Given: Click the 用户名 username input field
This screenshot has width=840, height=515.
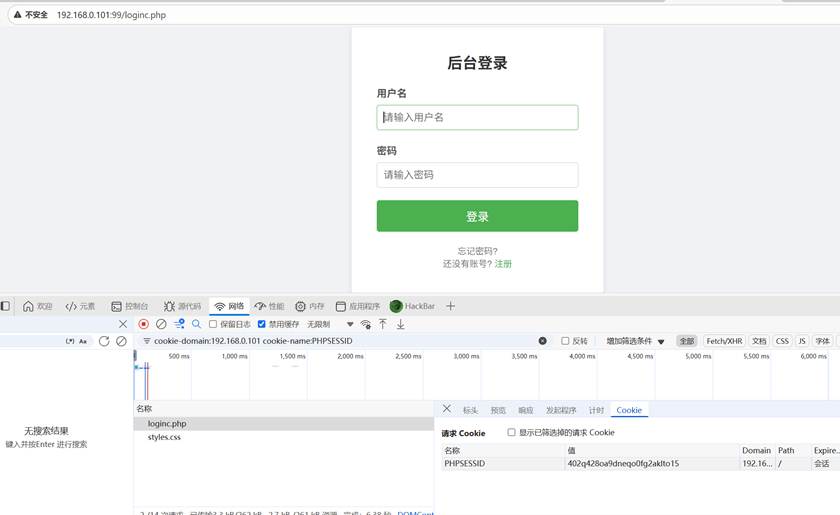Looking at the screenshot, I should pyautogui.click(x=477, y=117).
